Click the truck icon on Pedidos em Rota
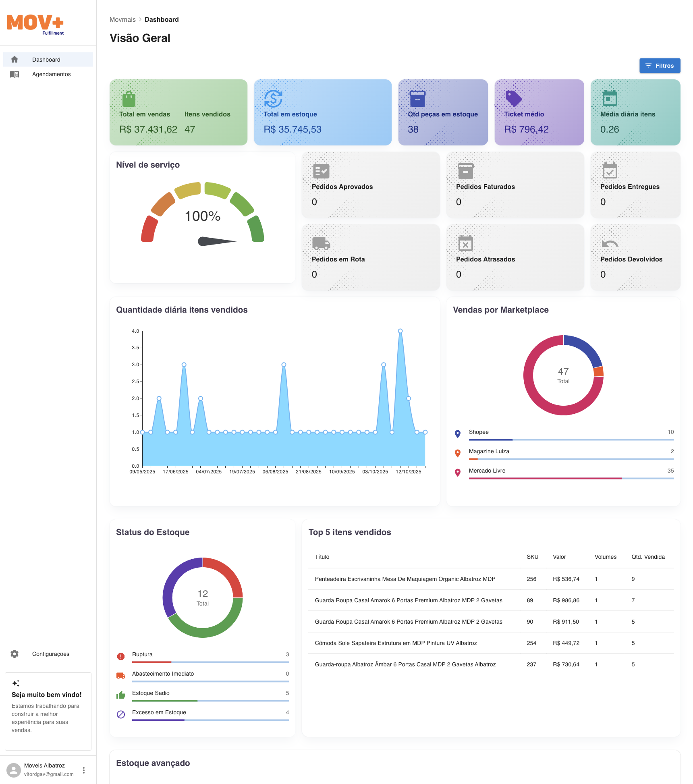Viewport: 693px width, 784px height. click(x=321, y=243)
